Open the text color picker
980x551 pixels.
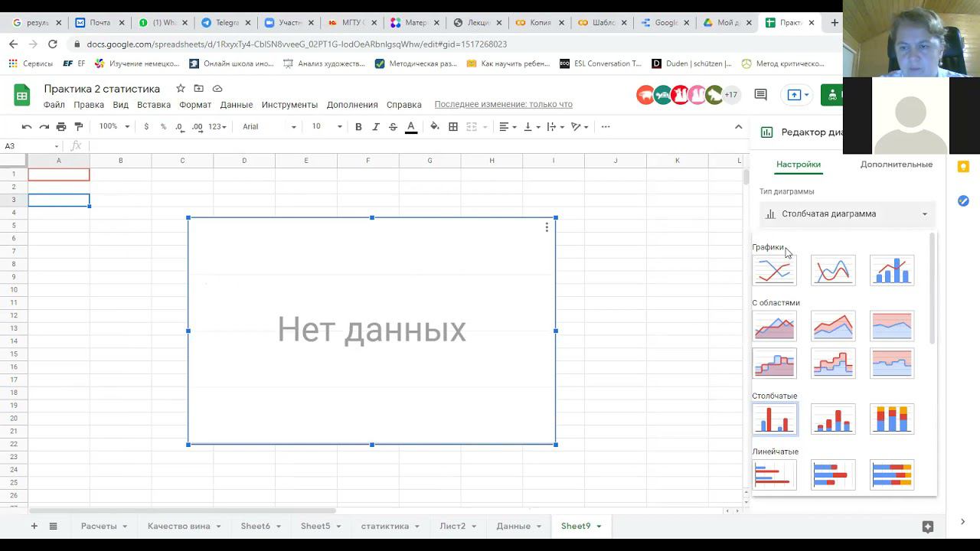[411, 126]
